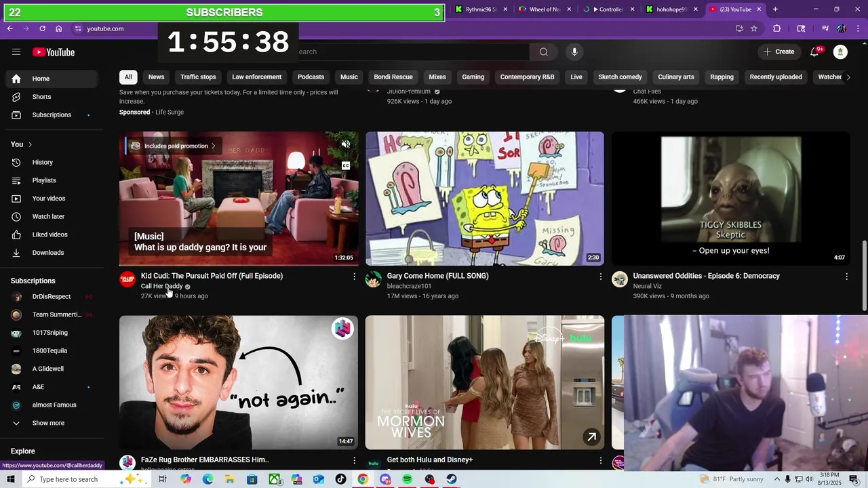Open Watch later in the sidebar
868x488 pixels.
[52, 217]
